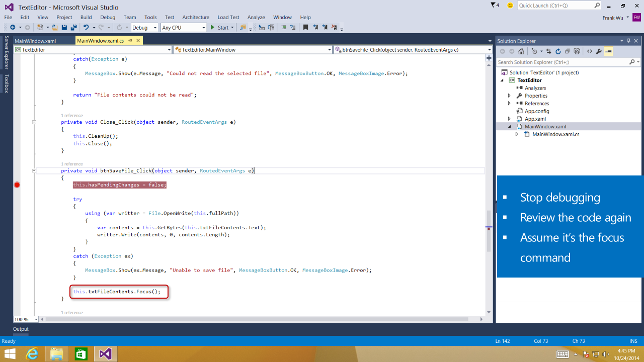Viewport: 644px width, 362px height.
Task: Click the Find in Files toolbar icon
Action: pos(244,28)
